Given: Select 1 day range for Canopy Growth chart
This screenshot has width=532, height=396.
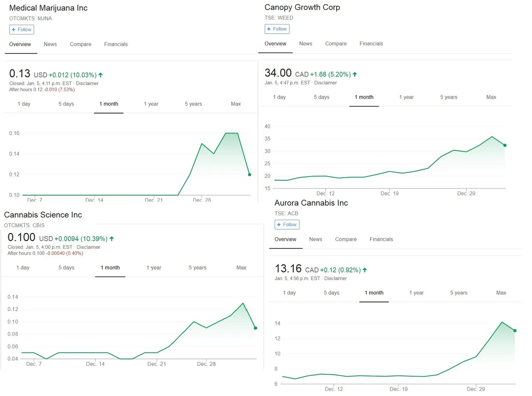Looking at the screenshot, I should click(x=279, y=97).
